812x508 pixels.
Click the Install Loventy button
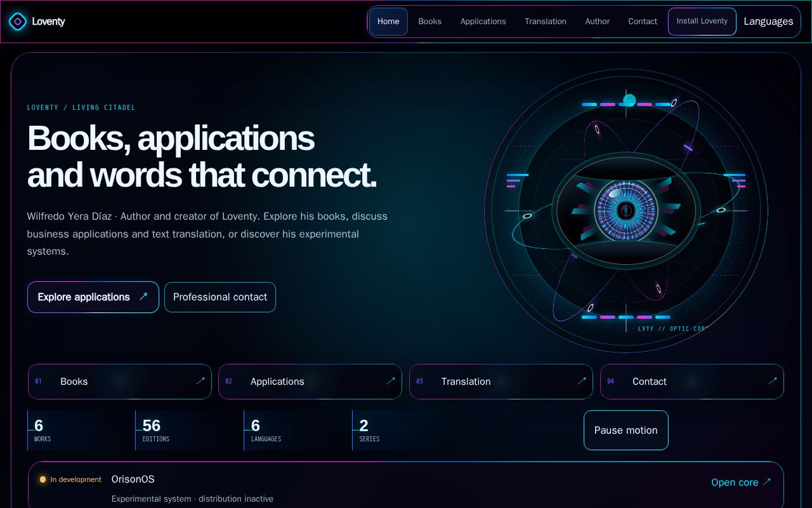coord(702,22)
